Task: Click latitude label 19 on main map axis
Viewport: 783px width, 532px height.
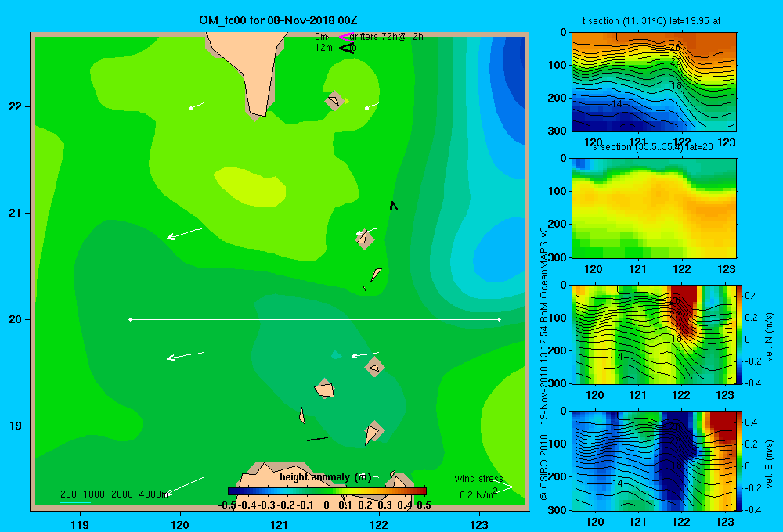Action: (x=15, y=426)
